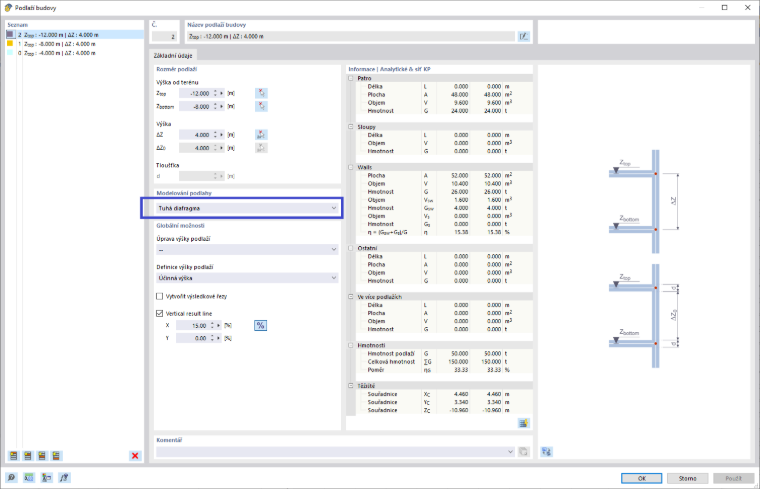Collapse the Ostatní section in the info table
760x489 pixels.
point(351,248)
